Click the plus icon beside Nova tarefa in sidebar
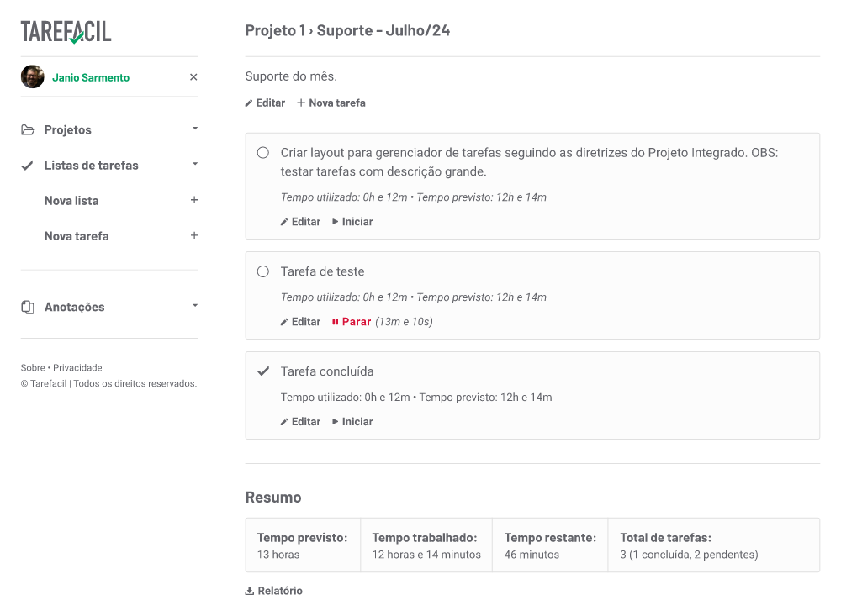The height and width of the screenshot is (616, 841). click(x=194, y=236)
